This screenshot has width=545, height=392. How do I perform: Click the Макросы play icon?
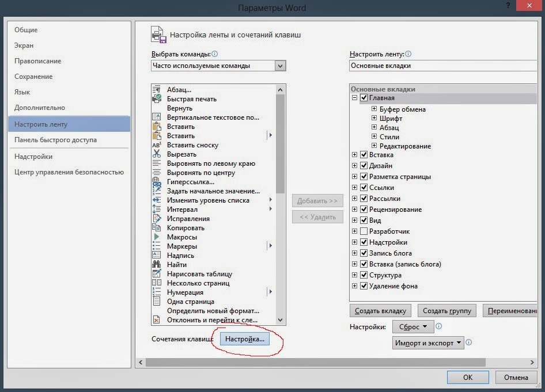[157, 237]
